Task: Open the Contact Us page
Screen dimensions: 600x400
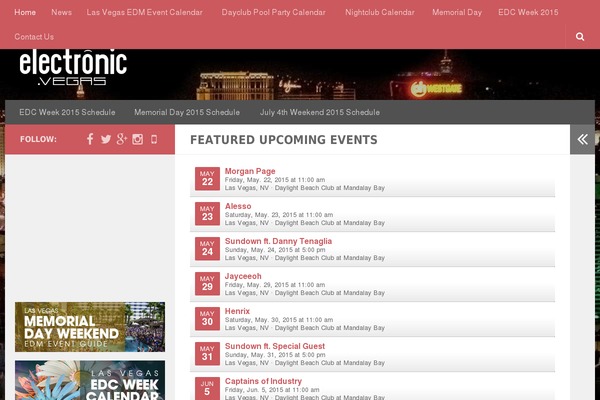Action: click(34, 37)
